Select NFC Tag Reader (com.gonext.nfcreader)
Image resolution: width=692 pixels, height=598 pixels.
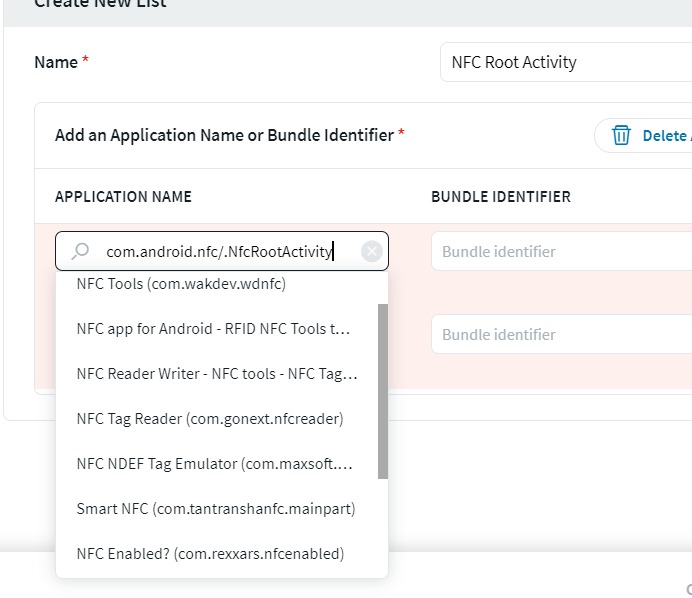coord(209,419)
